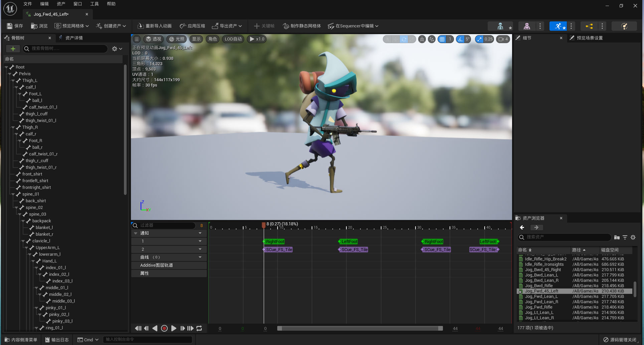Open the Preview Mesh dropdown

(x=72, y=26)
